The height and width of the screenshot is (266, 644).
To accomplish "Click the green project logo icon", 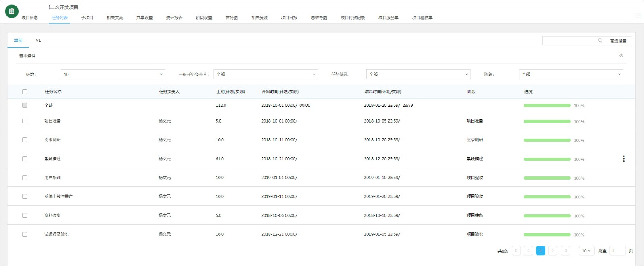I will [x=12, y=12].
